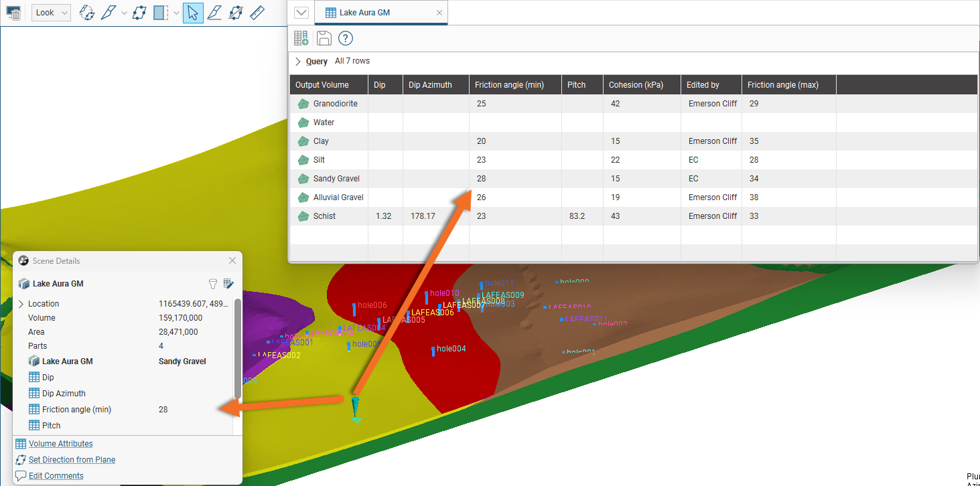Open the Look dropdown
980x486 pixels.
[x=51, y=13]
